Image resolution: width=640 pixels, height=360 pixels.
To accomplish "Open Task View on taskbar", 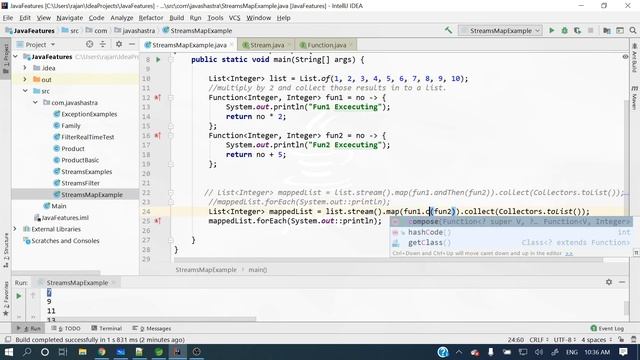I will [62, 352].
